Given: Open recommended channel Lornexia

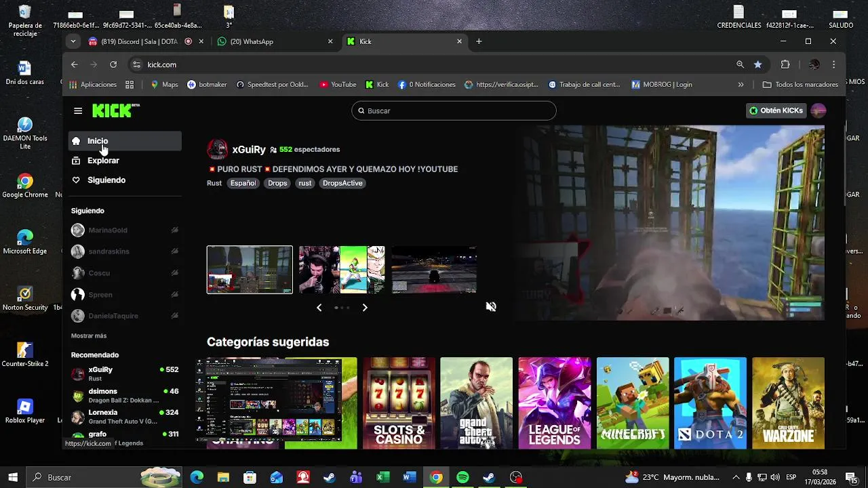Looking at the screenshot, I should (125, 416).
